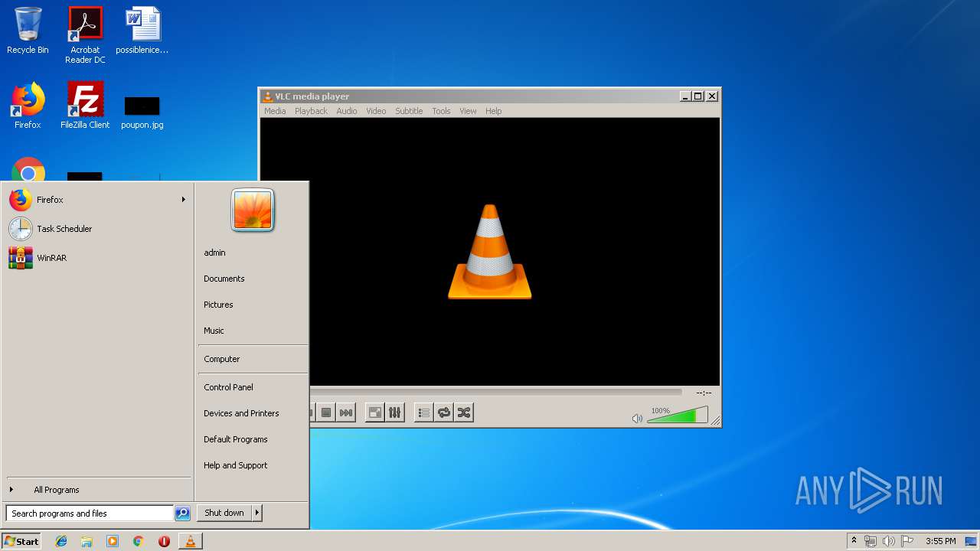
Task: Open Task Scheduler from Start menu
Action: point(97,229)
